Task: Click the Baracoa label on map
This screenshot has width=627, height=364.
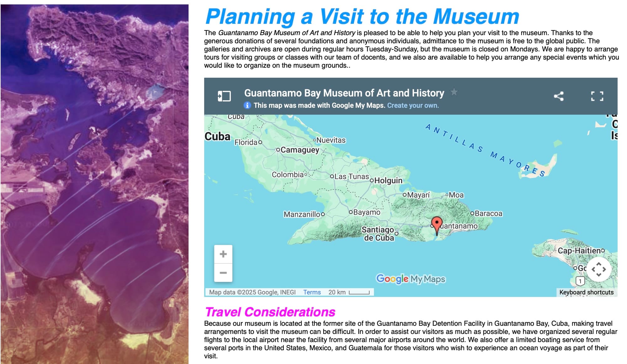Action: pyautogui.click(x=488, y=214)
